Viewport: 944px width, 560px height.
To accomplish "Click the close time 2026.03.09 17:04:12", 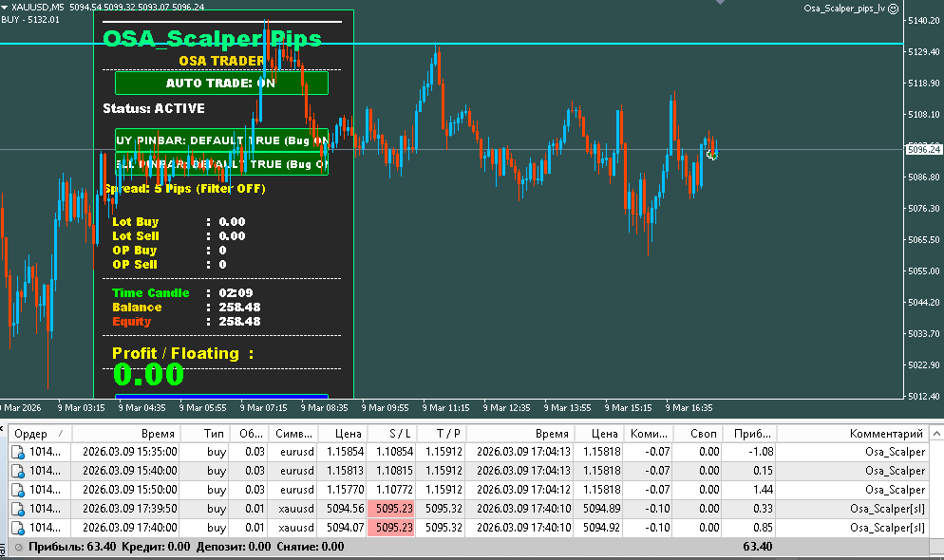I will coord(523,490).
